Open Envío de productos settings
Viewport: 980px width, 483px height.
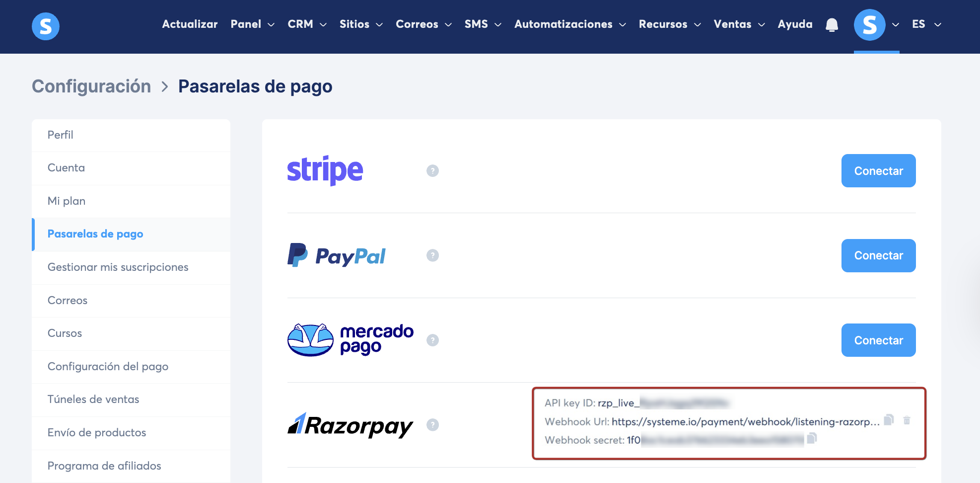click(x=131, y=433)
